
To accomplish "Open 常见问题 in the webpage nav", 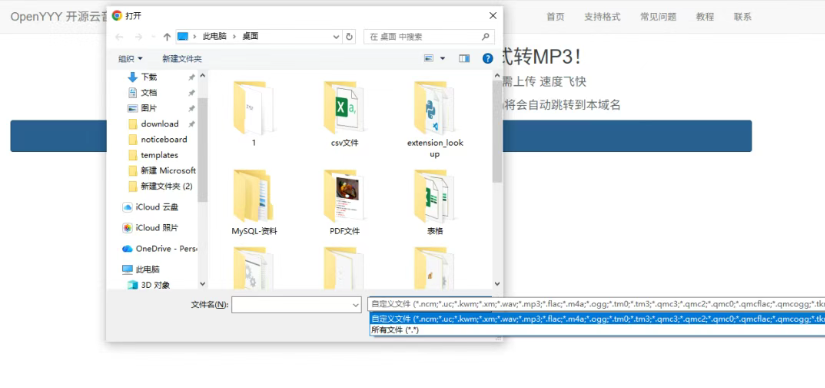I will [x=658, y=17].
